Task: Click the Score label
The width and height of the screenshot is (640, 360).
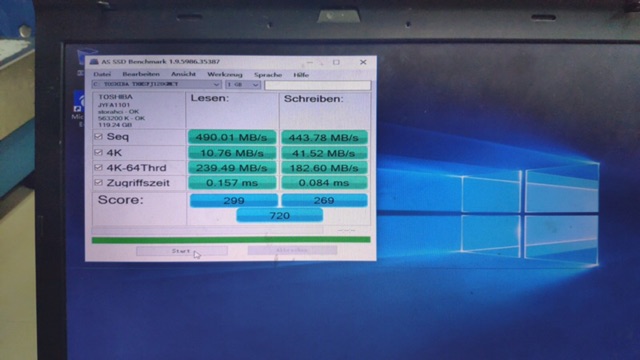Action: tap(121, 200)
